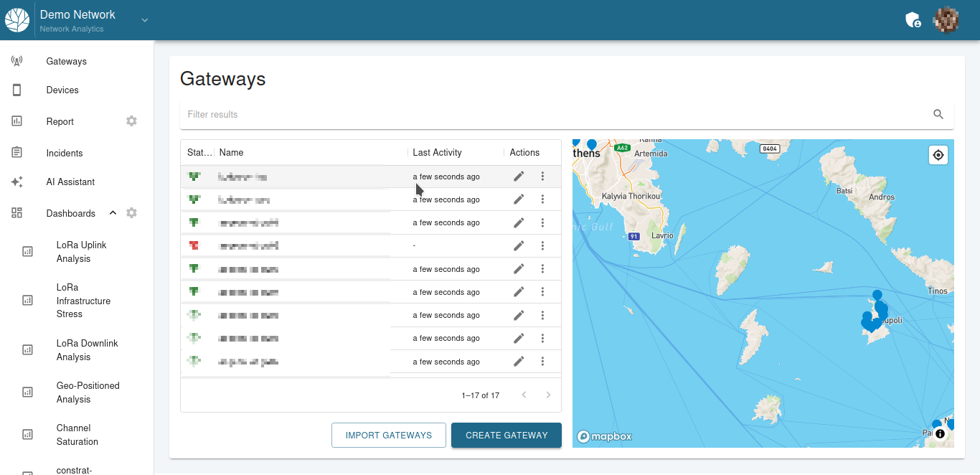The image size is (980, 475).
Task: Open the Mapbox logo link
Action: click(604, 436)
